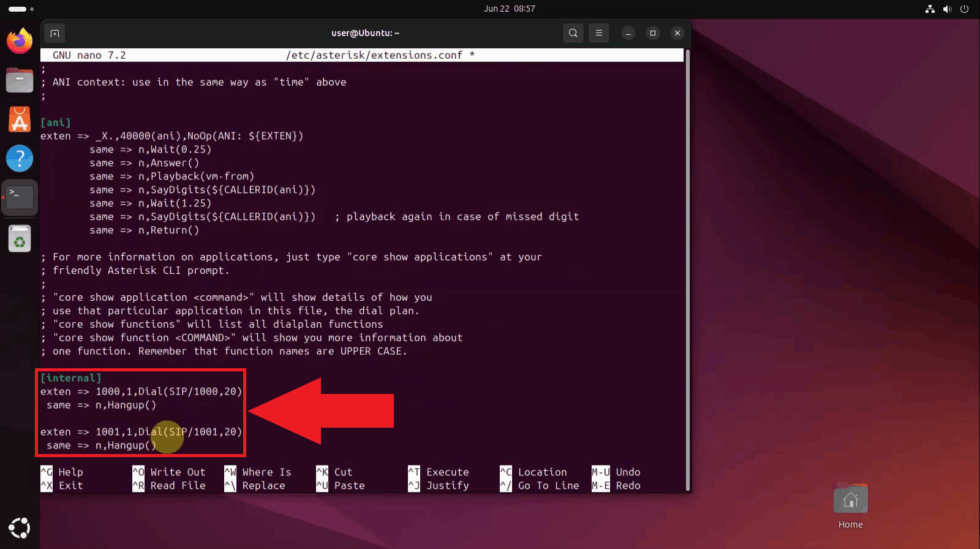Screen dimensions: 980x549
Task: Click the terminal vertical scrollbar
Action: click(x=688, y=270)
